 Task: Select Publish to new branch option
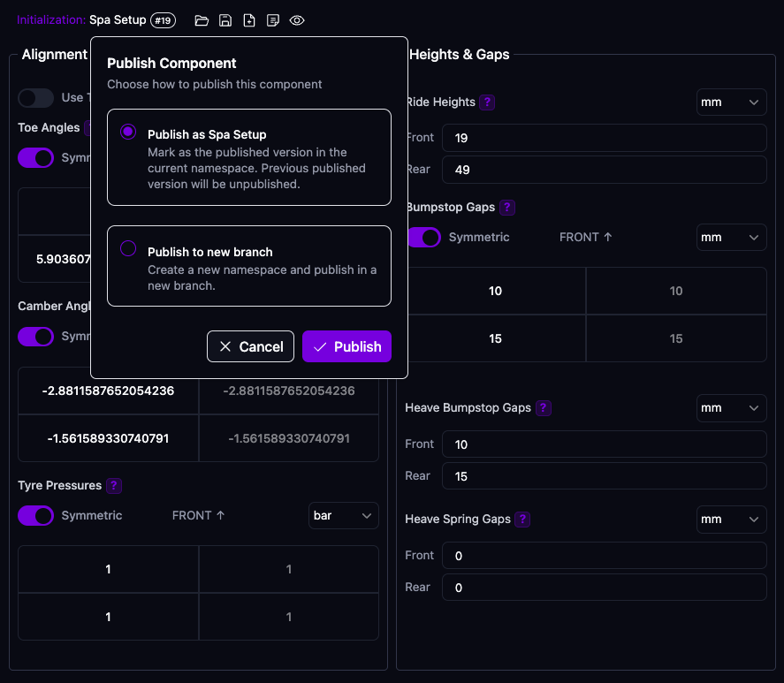(128, 248)
